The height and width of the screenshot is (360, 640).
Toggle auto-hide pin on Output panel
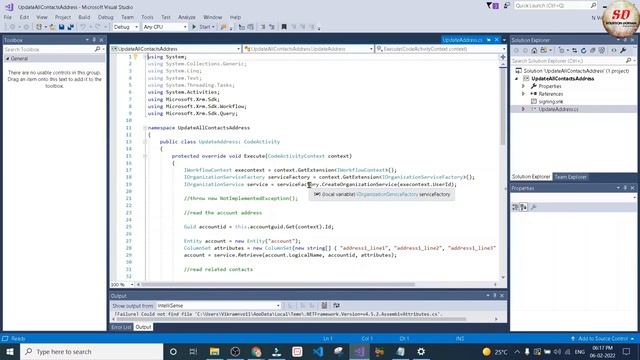[x=495, y=296]
